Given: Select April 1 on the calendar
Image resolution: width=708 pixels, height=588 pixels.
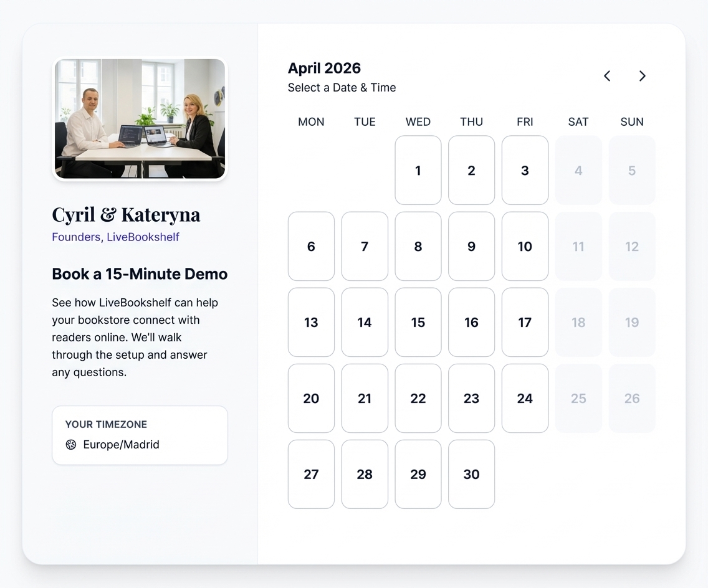Looking at the screenshot, I should click(x=418, y=170).
